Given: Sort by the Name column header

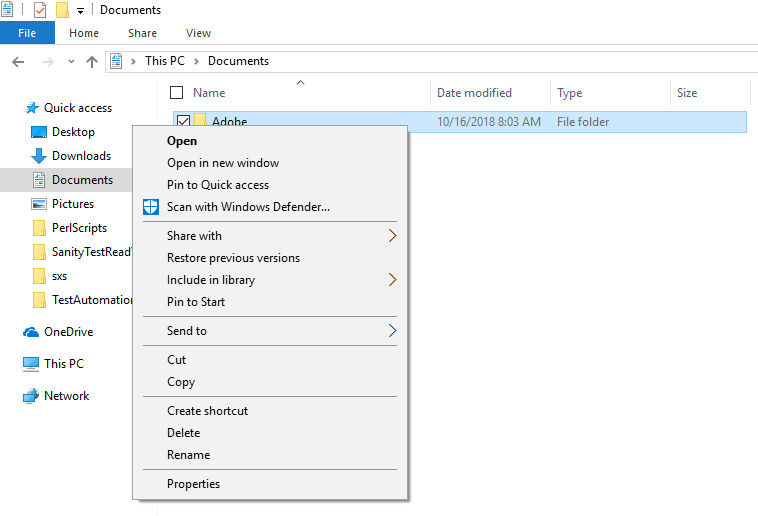Looking at the screenshot, I should 209,92.
